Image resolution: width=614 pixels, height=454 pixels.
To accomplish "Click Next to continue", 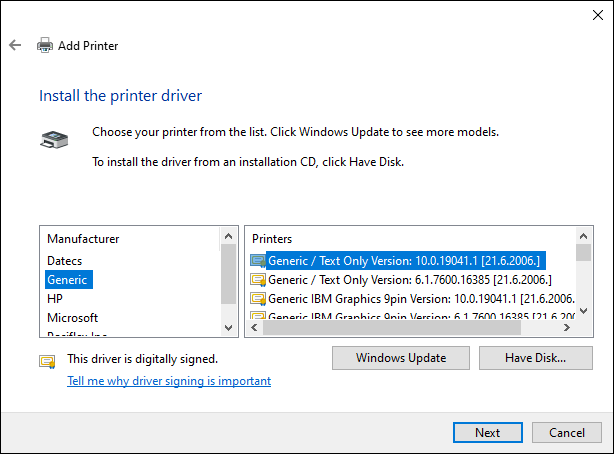I will (x=488, y=432).
